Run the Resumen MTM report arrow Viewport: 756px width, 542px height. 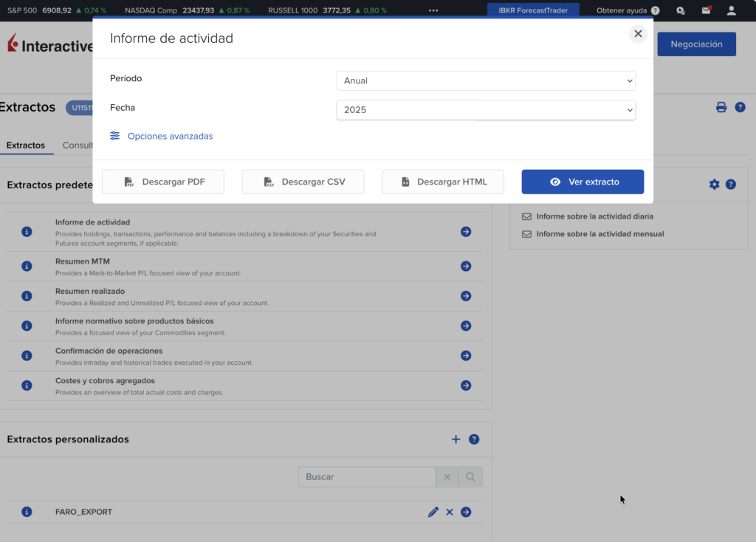(x=466, y=266)
